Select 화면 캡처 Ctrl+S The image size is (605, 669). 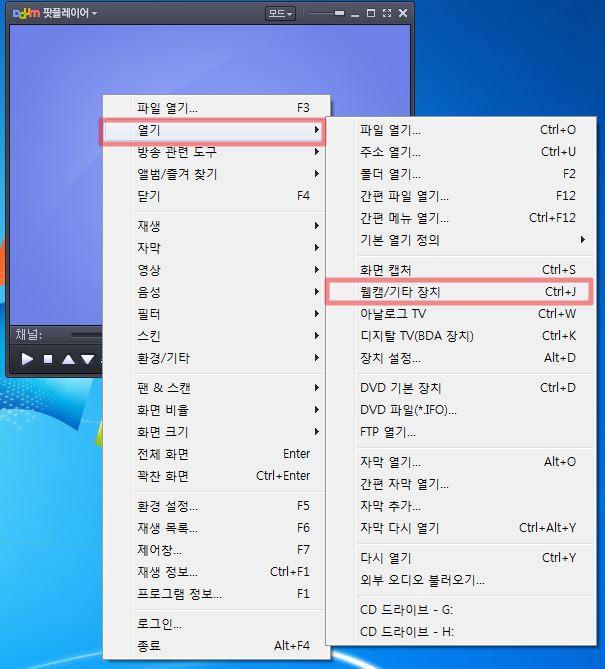[x=461, y=270]
